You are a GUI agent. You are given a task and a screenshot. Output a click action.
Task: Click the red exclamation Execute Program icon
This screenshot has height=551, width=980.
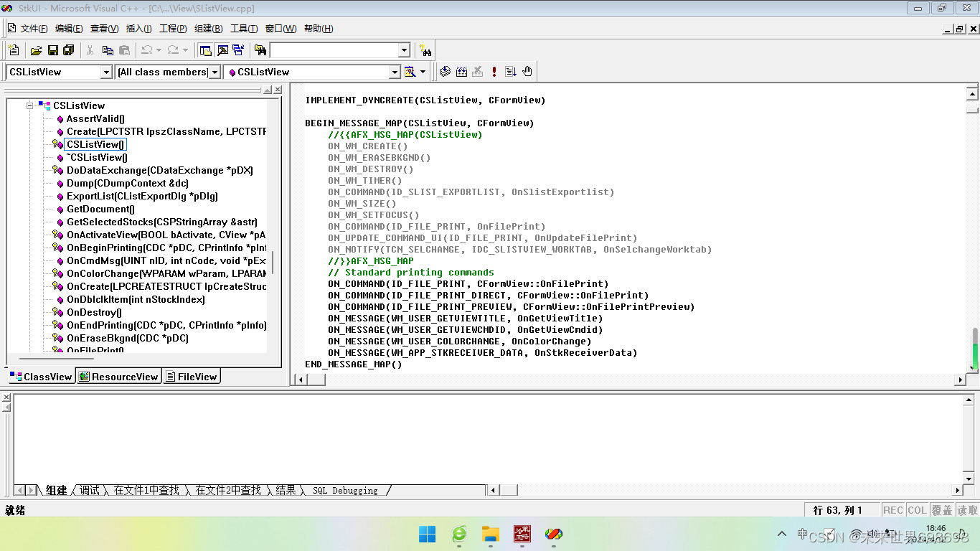(494, 72)
